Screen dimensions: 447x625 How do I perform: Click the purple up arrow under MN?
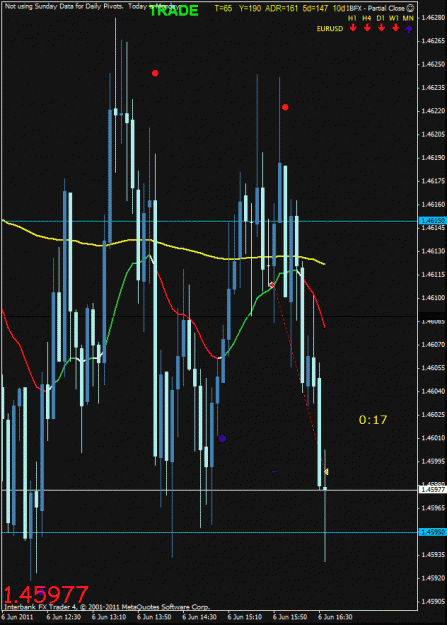(409, 29)
